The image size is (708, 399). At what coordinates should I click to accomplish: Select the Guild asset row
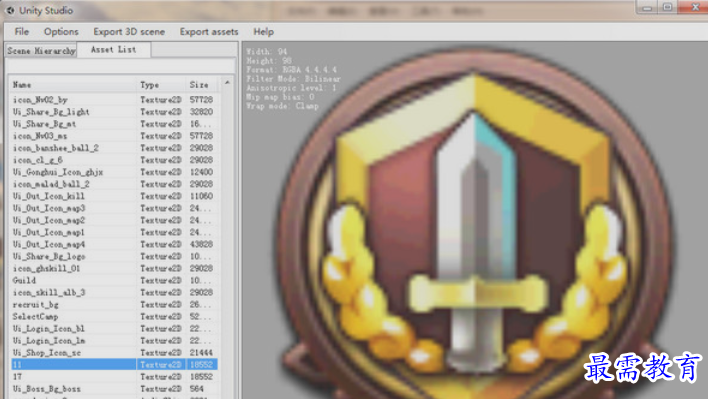114,280
